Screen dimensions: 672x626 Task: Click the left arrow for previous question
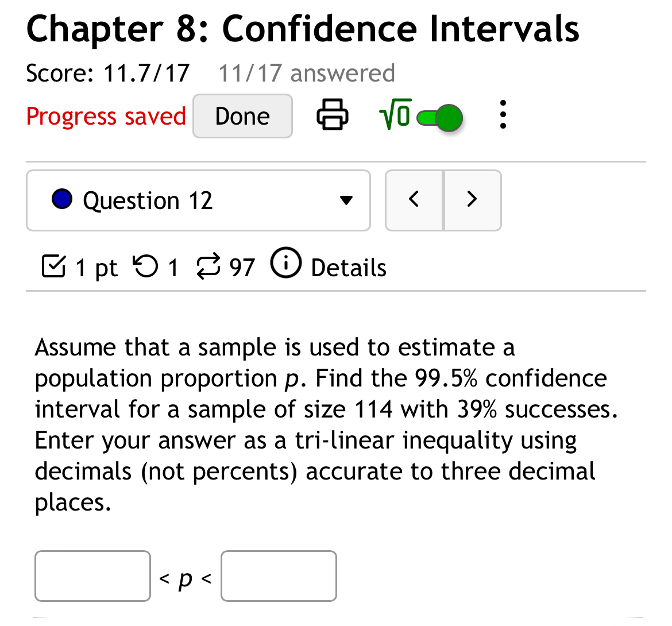414,200
